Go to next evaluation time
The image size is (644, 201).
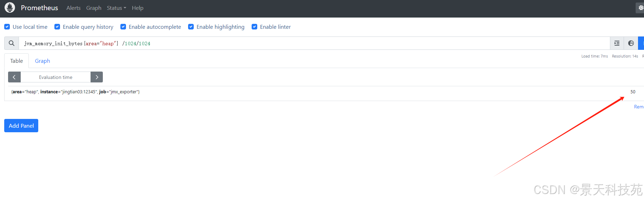[x=97, y=77]
